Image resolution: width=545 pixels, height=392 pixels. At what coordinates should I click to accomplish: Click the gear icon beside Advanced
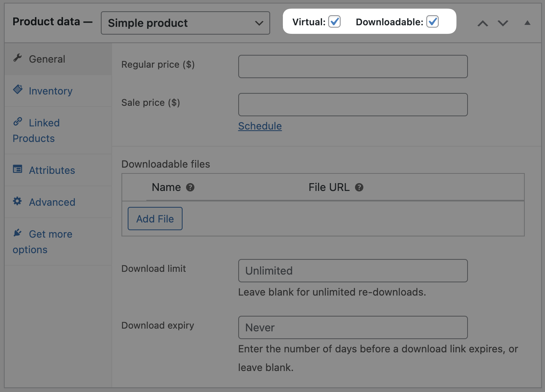[18, 201]
